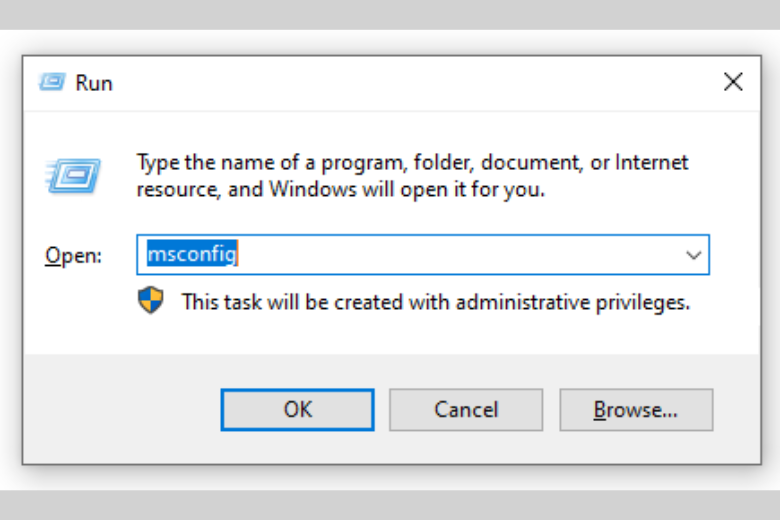Viewport: 780px width, 520px height.
Task: Expand the Open history dropdown arrow
Action: (693, 255)
